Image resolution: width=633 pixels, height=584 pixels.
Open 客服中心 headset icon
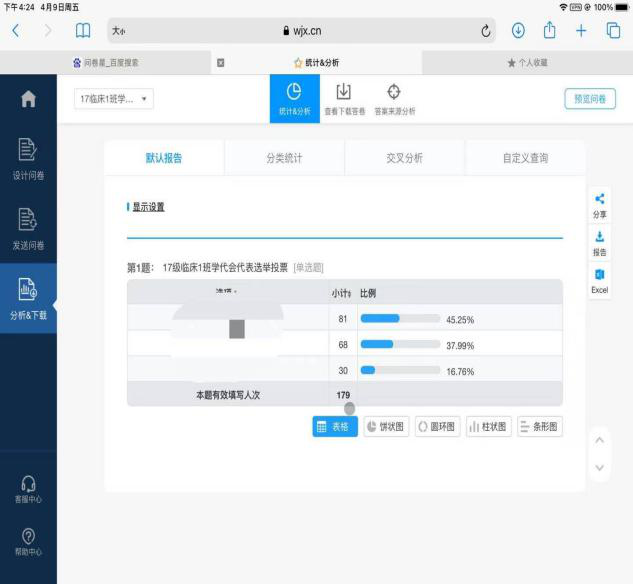28,488
